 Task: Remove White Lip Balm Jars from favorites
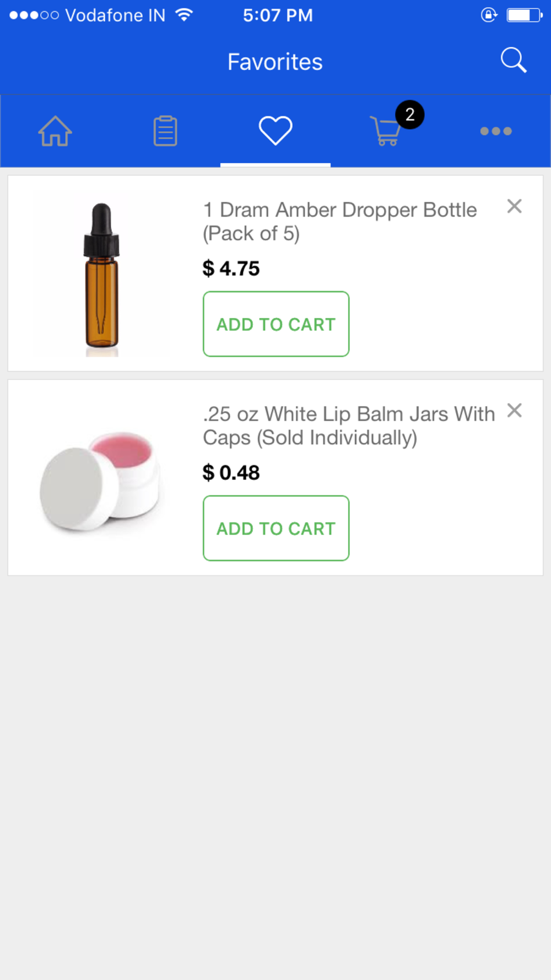[515, 411]
